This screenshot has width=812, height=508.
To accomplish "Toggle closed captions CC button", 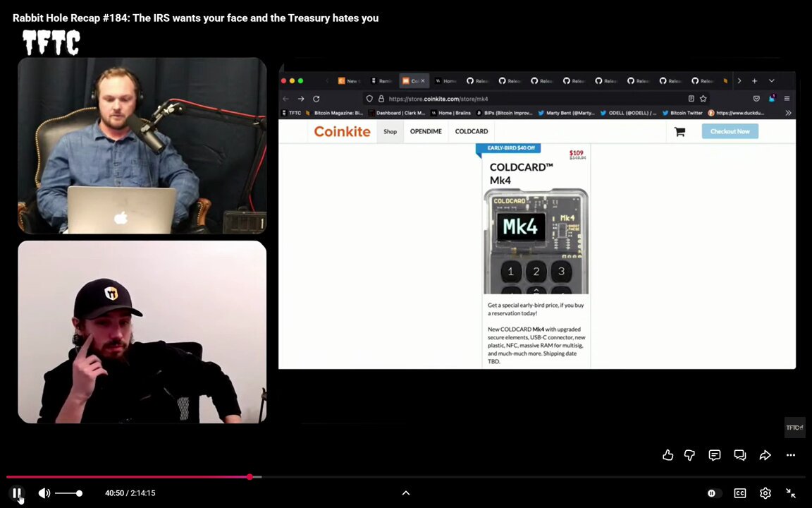I will 740,493.
